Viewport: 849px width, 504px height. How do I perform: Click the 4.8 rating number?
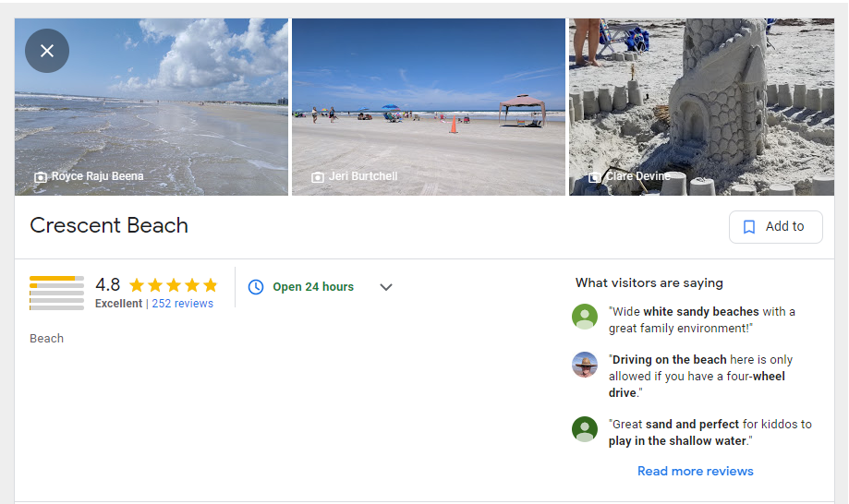click(108, 284)
